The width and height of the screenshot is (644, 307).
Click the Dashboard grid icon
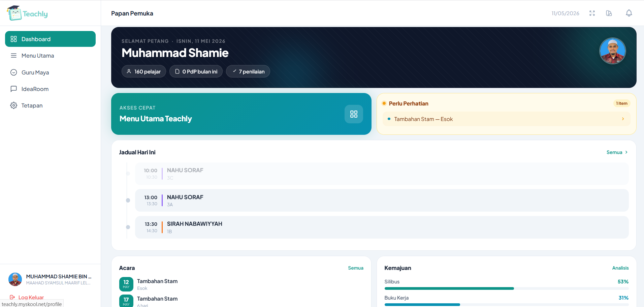pyautogui.click(x=13, y=39)
